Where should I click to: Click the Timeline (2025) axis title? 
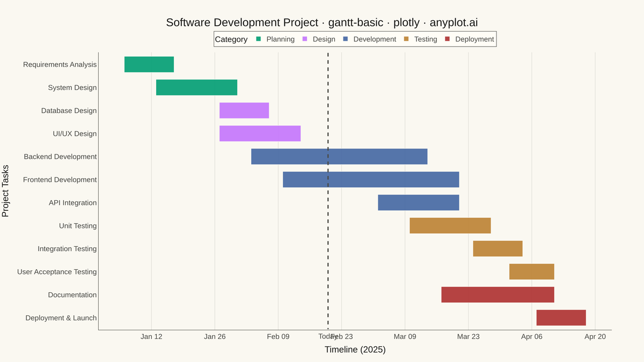click(355, 350)
